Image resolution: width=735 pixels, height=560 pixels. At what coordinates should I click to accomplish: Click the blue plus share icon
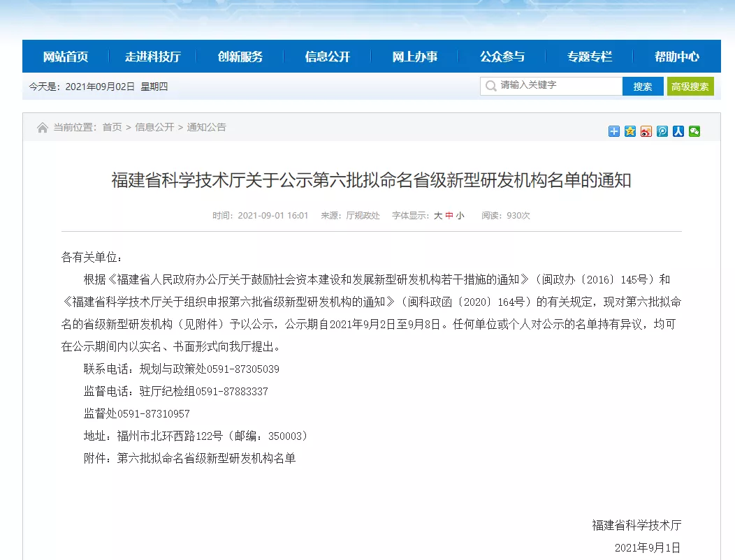coord(613,131)
